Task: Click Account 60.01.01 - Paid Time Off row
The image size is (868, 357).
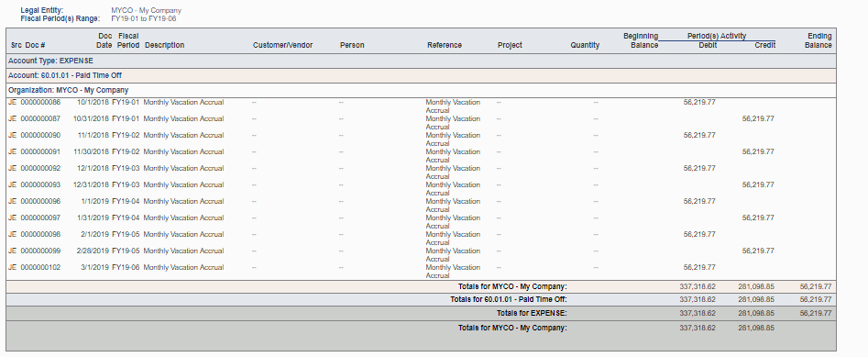Action: pyautogui.click(x=421, y=75)
